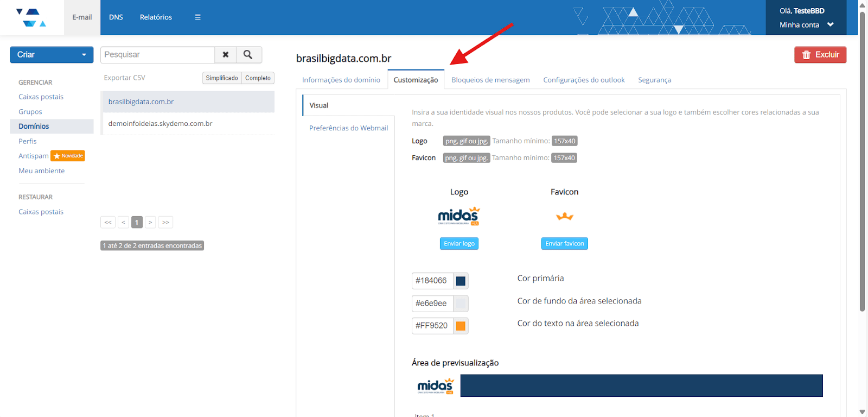Click the Pesquisar search field
Screen dimensions: 868x417
pyautogui.click(x=157, y=55)
